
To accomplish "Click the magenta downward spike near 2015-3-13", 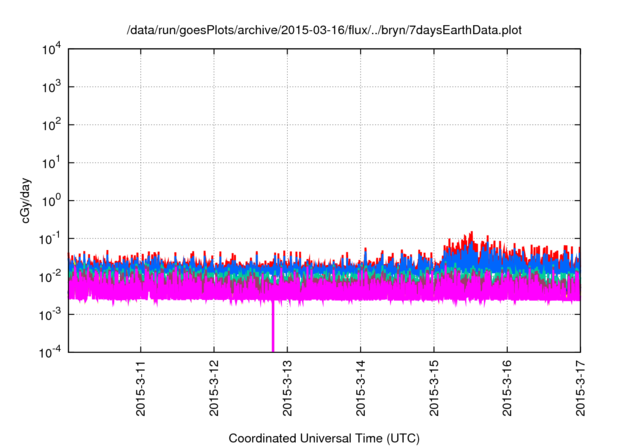I will point(273,326).
